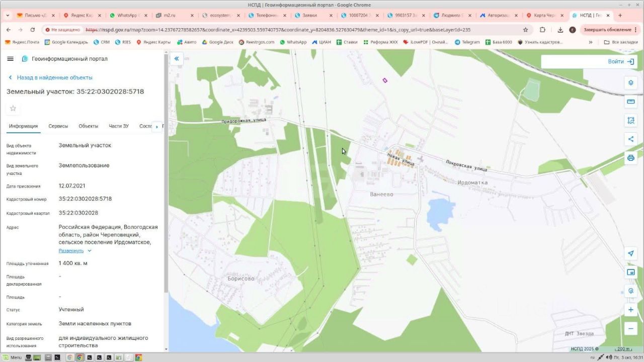This screenshot has width=644, height=362.
Task: Activate the area selection search tool
Action: tap(630, 121)
